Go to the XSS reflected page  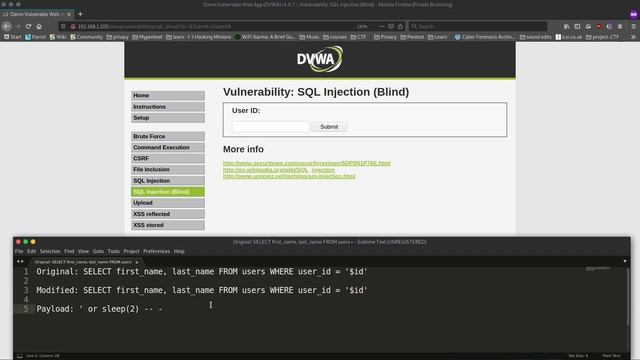click(168, 214)
